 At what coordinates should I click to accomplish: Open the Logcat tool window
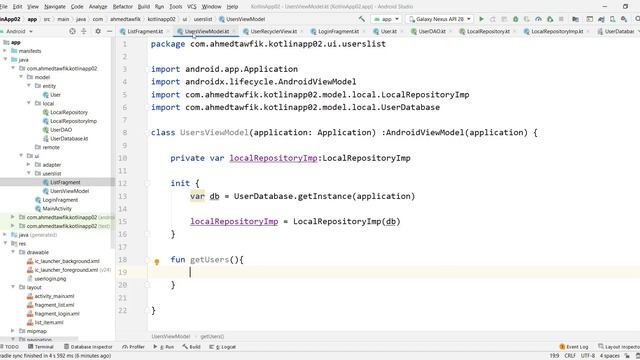(x=223, y=347)
